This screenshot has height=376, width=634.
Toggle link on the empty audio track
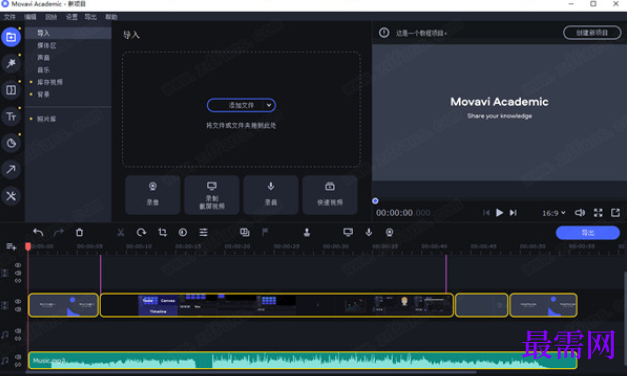click(18, 338)
